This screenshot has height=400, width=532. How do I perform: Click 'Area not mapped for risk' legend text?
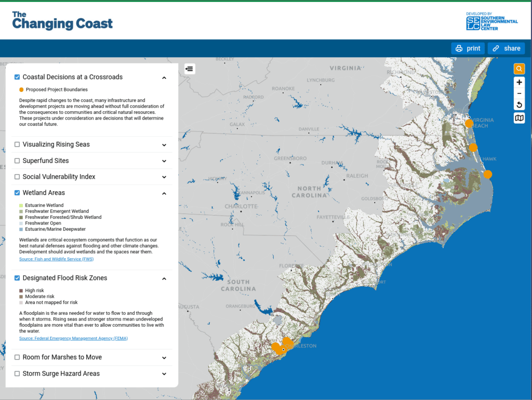coord(51,302)
